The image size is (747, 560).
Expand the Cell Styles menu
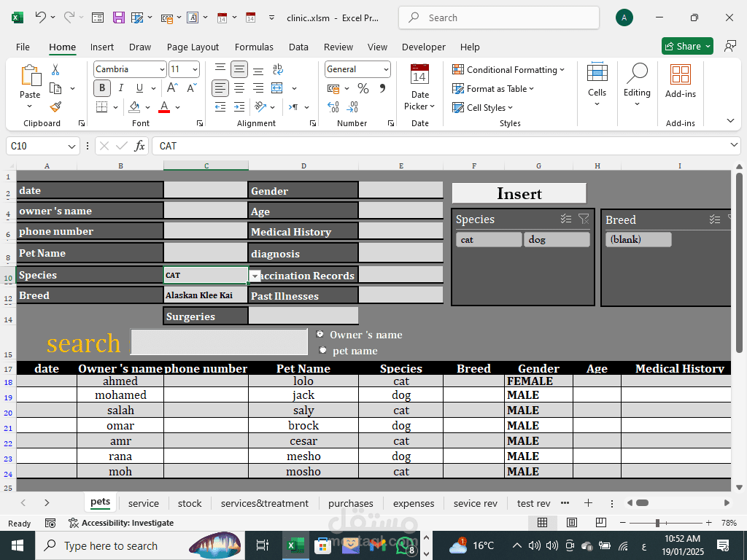point(483,108)
